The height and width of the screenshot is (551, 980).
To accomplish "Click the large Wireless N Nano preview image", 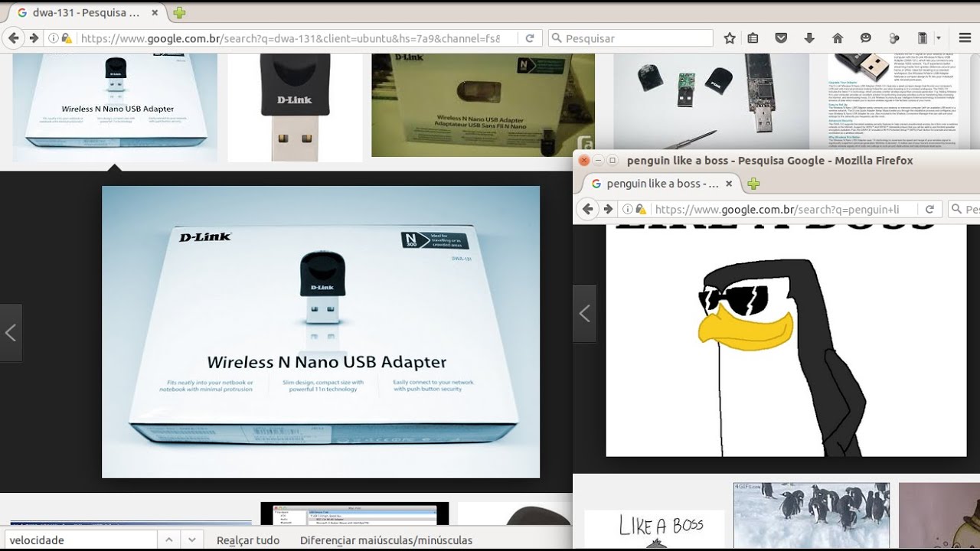I will coord(321,332).
